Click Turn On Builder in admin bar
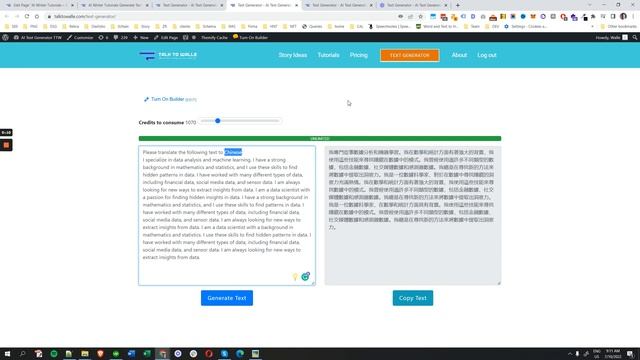Image resolution: width=640 pixels, height=360 pixels. click(250, 37)
